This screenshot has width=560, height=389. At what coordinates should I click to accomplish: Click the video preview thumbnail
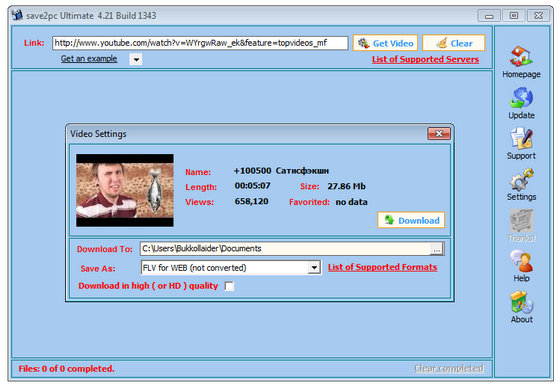coord(125,190)
